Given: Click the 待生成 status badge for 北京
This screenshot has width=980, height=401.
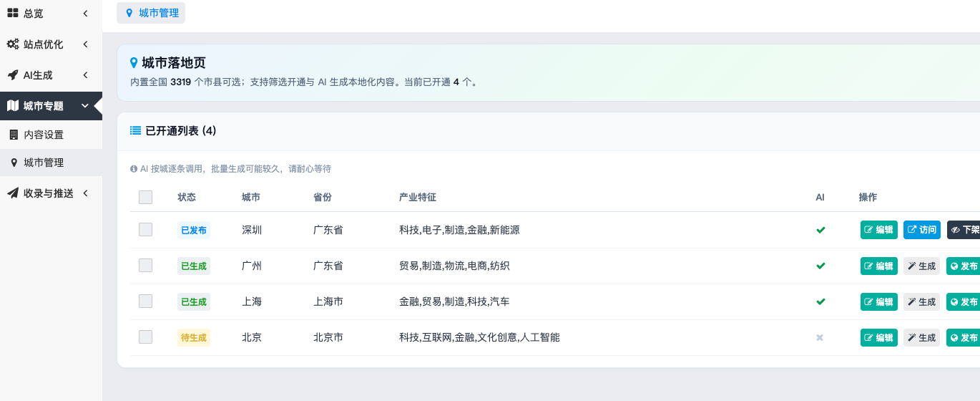Looking at the screenshot, I should pos(194,337).
